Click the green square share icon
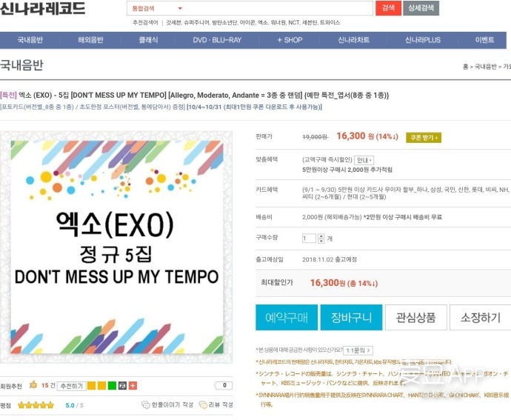511x420 pixels. tap(112, 386)
